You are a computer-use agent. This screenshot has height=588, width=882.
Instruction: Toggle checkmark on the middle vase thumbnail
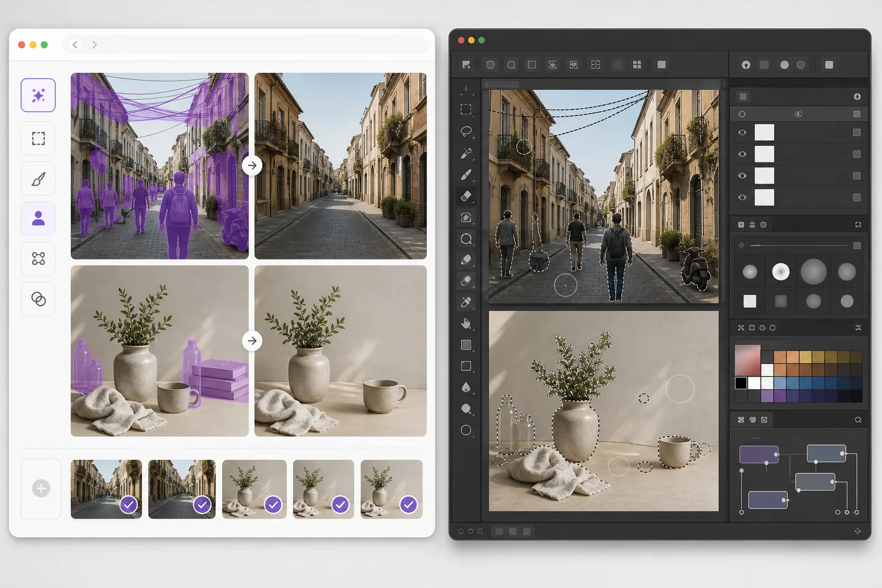pos(341,505)
